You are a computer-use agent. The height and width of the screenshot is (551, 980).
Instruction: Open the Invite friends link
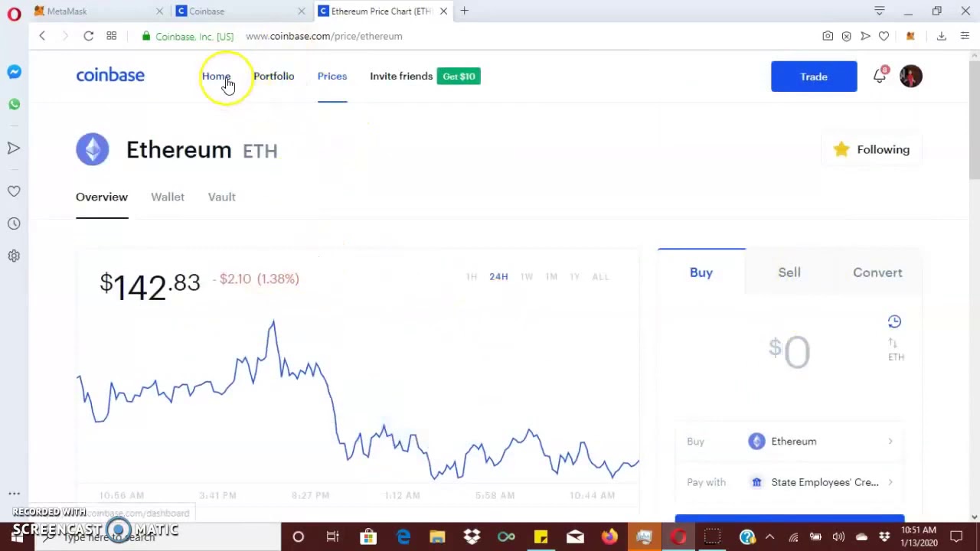click(x=401, y=77)
